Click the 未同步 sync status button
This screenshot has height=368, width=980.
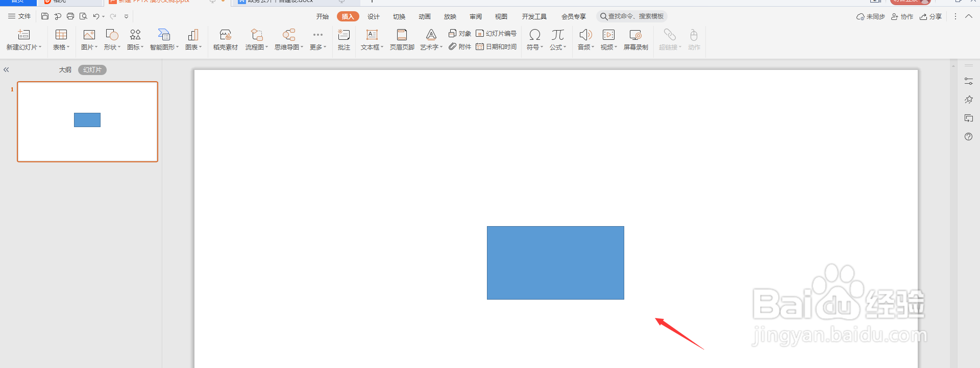click(x=871, y=16)
